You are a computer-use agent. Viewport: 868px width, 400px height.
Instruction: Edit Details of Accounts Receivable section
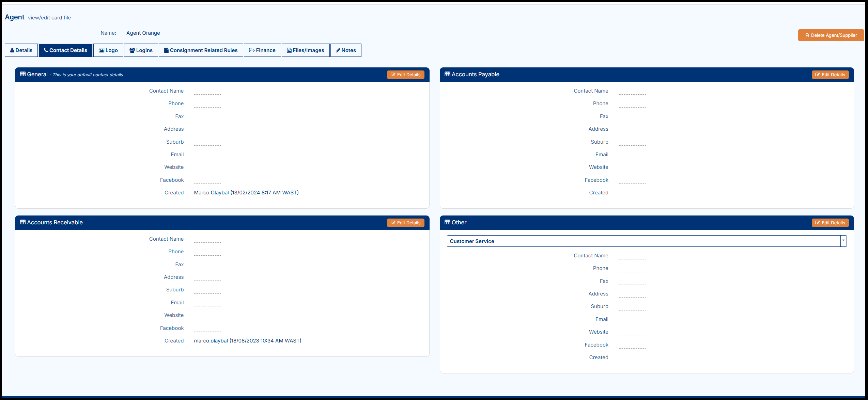coord(405,223)
